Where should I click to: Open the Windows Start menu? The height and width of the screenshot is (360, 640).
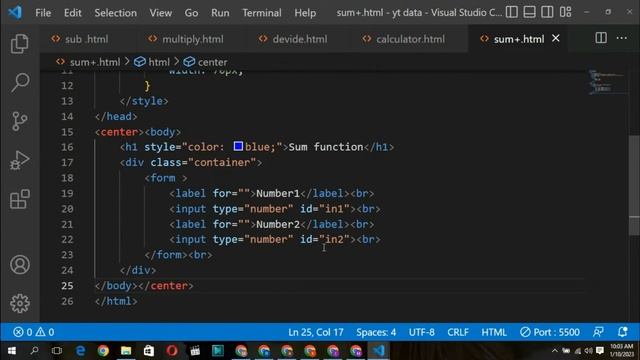point(11,351)
